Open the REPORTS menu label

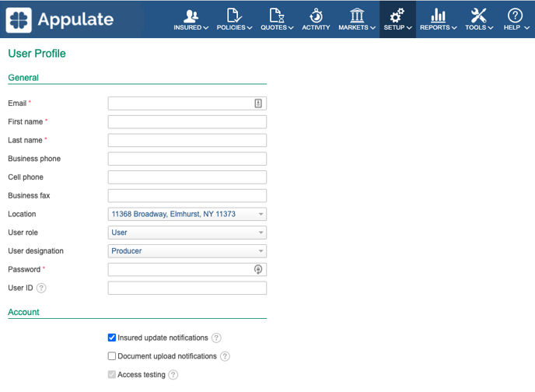(435, 28)
